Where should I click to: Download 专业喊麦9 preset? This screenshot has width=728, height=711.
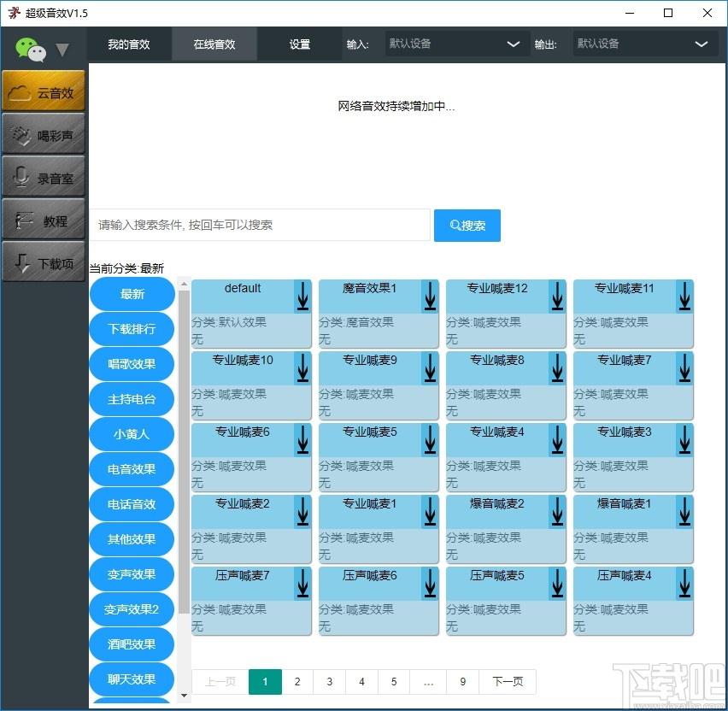pos(430,368)
